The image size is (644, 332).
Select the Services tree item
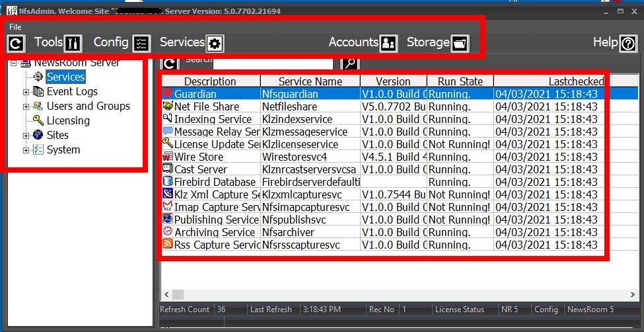point(65,77)
